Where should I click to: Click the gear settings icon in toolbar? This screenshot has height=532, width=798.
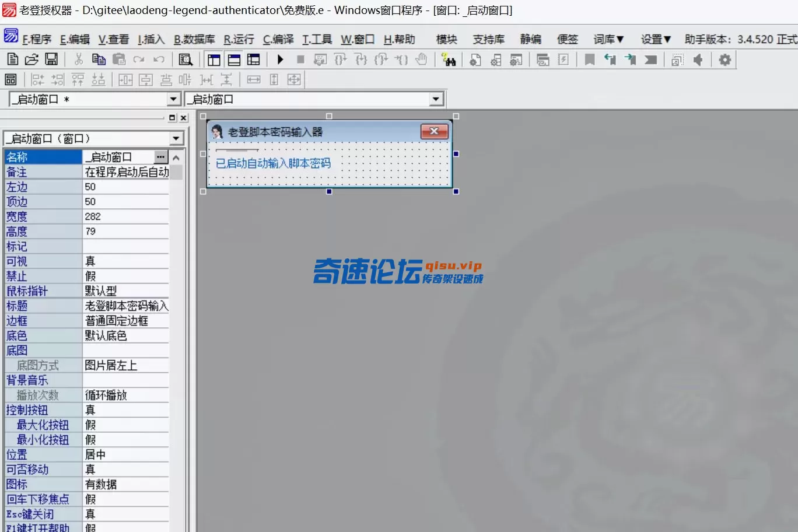point(724,60)
